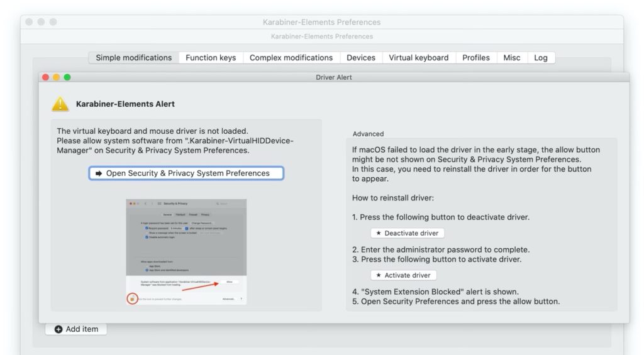Zoom the Driver Alert window with green button

point(67,77)
